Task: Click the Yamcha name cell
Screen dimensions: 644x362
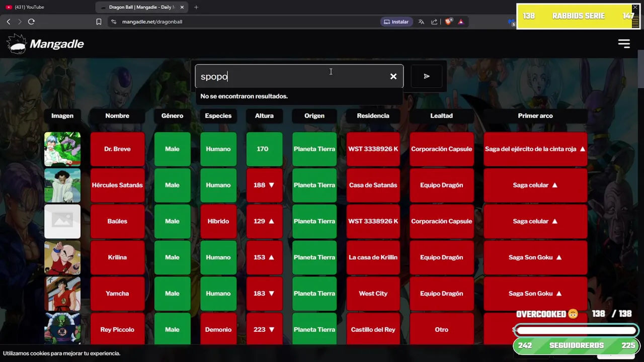Action: pyautogui.click(x=117, y=294)
